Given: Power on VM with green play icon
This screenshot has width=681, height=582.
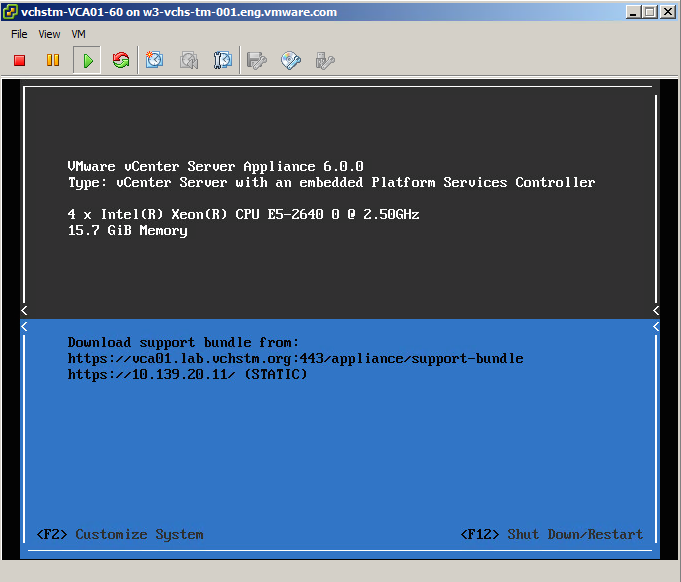Looking at the screenshot, I should click(x=87, y=60).
